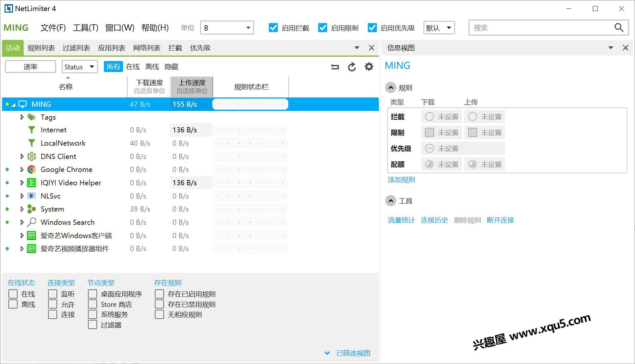Expand the DNS Client node
This screenshot has height=364, width=635.
point(22,156)
